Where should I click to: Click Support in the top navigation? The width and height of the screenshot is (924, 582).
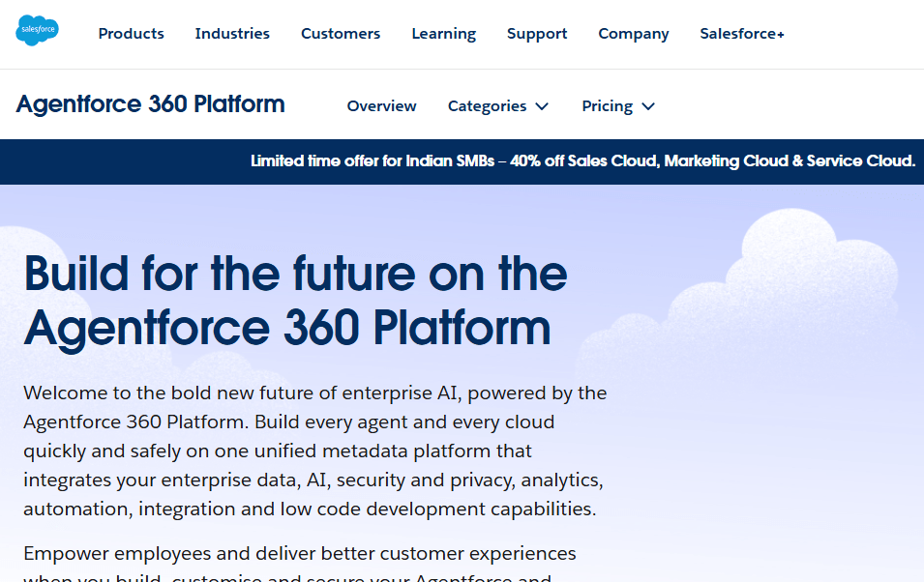[537, 34]
